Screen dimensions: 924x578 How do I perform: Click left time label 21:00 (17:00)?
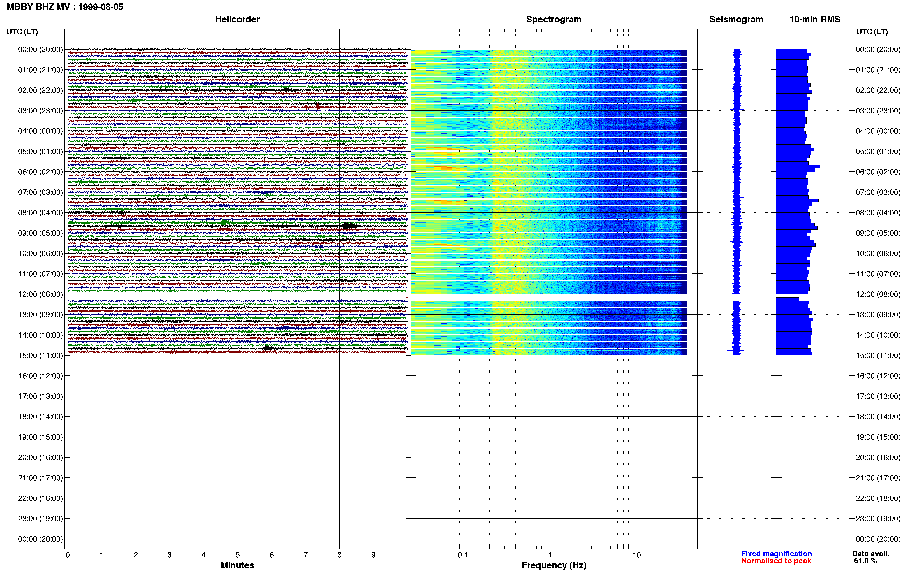41,478
